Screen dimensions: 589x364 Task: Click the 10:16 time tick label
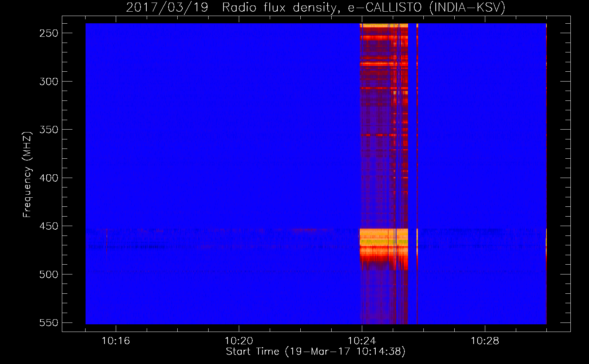click(116, 341)
